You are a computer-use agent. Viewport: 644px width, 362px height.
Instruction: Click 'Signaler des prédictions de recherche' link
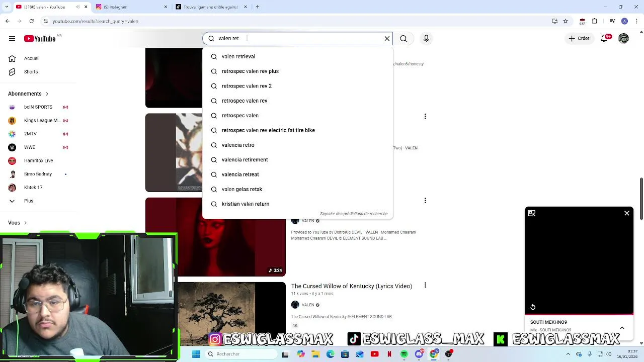pos(354,214)
